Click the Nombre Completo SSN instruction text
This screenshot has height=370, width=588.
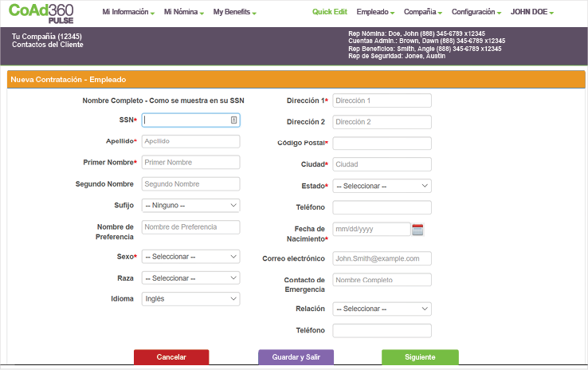click(x=163, y=100)
